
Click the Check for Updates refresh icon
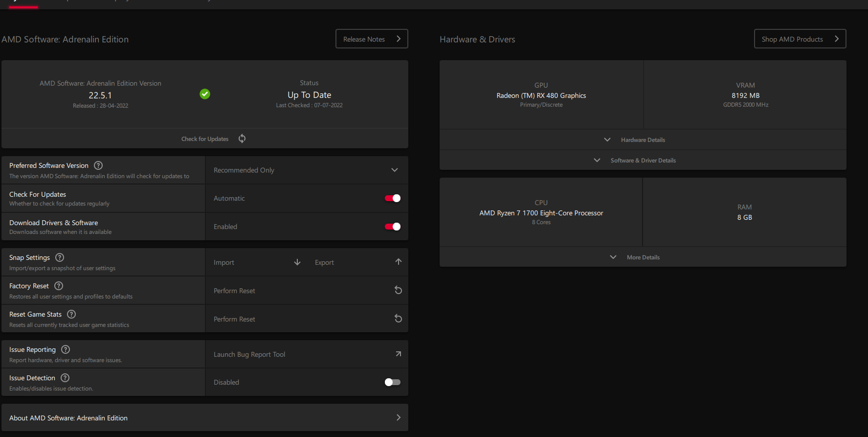(242, 138)
